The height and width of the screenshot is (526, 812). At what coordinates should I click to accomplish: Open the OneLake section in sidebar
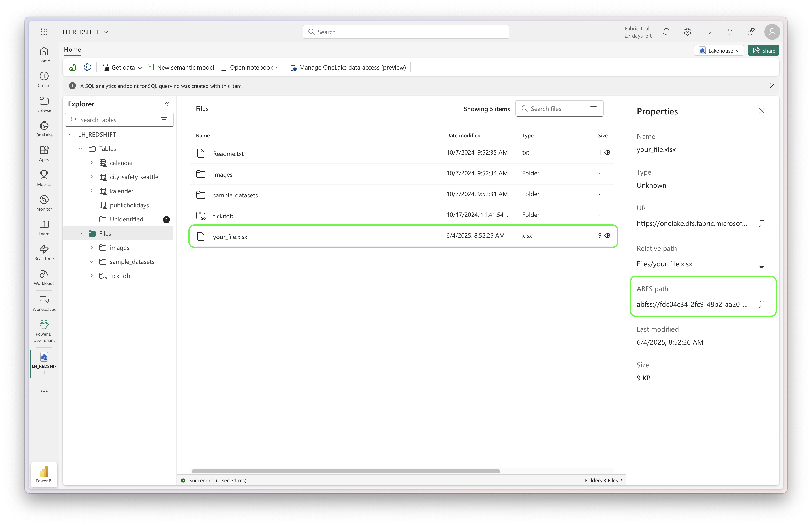44,129
